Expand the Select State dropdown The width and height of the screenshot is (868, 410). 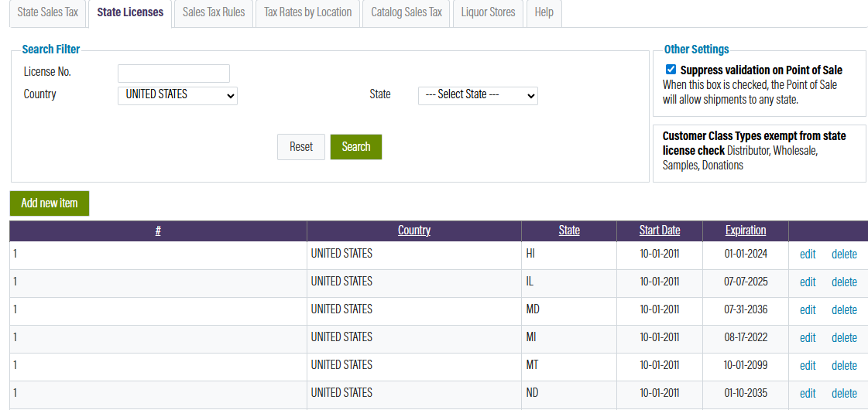(x=478, y=96)
